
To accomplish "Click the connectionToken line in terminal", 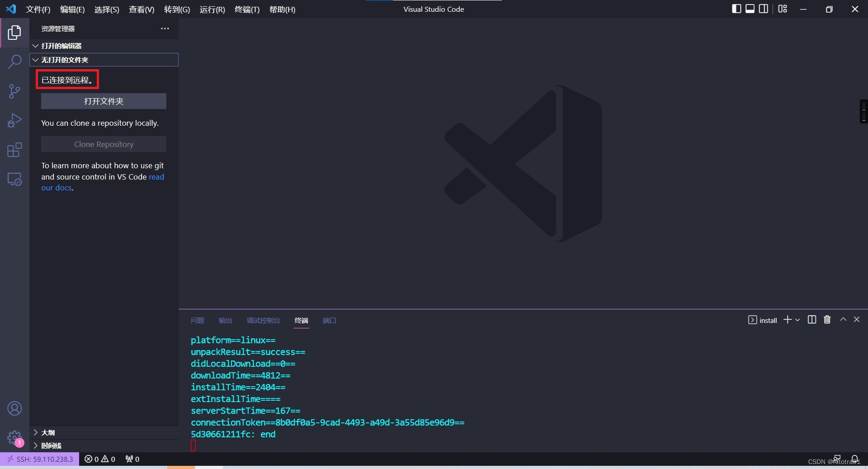I will point(327,422).
